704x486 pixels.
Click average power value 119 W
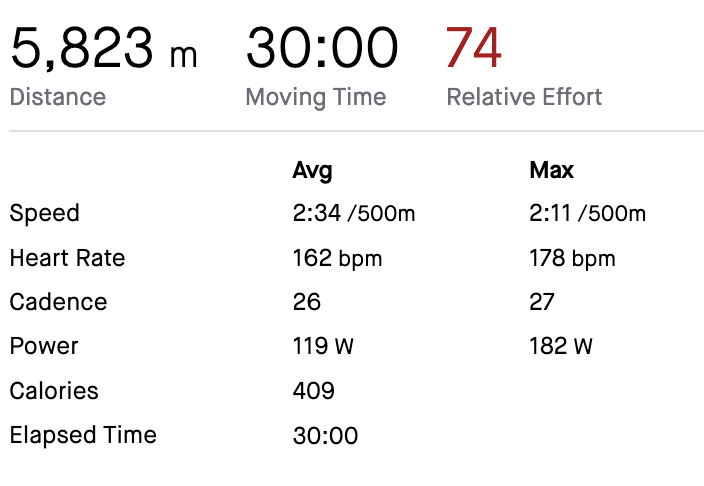[323, 346]
